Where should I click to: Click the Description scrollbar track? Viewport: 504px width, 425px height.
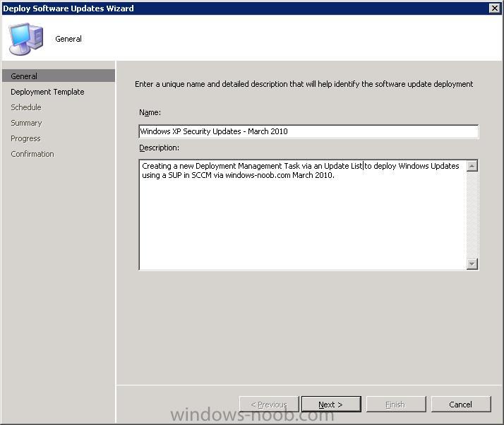472,215
